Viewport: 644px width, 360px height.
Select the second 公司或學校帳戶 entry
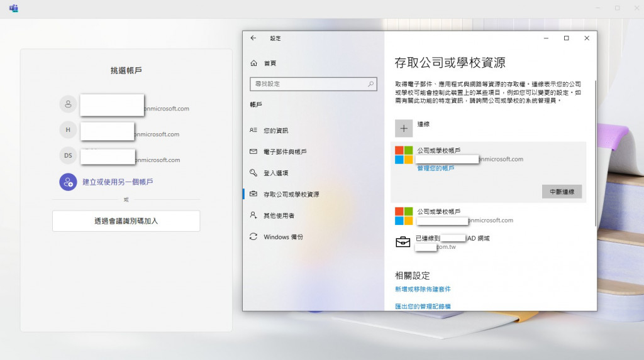[x=488, y=216]
